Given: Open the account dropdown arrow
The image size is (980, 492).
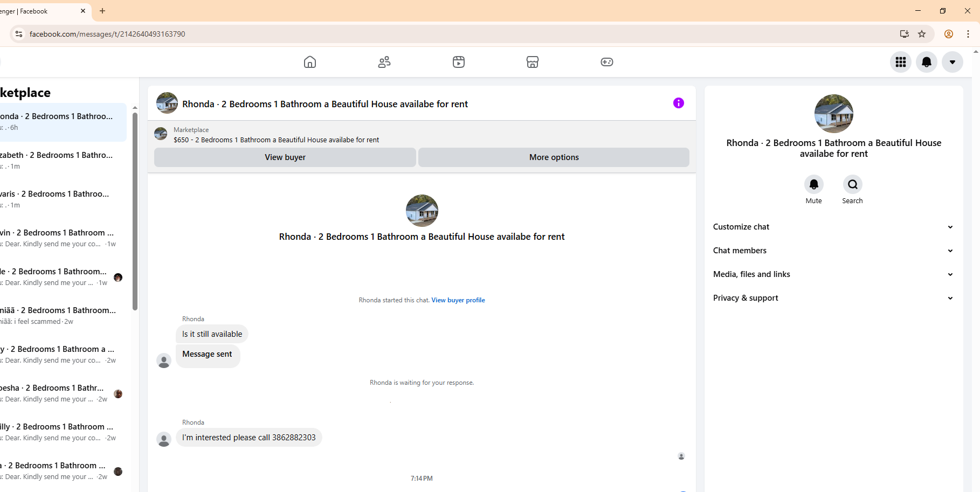Looking at the screenshot, I should click(x=953, y=62).
